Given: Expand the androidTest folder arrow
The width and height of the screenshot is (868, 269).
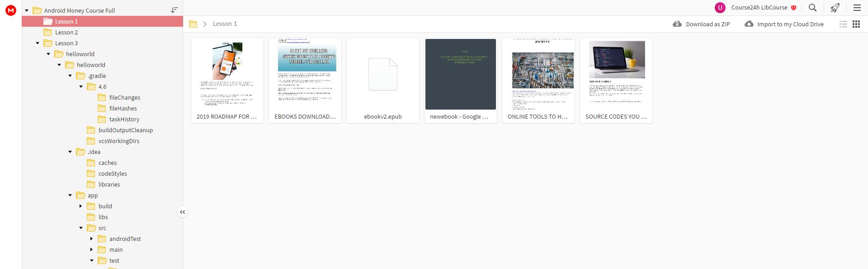Looking at the screenshot, I should point(92,239).
